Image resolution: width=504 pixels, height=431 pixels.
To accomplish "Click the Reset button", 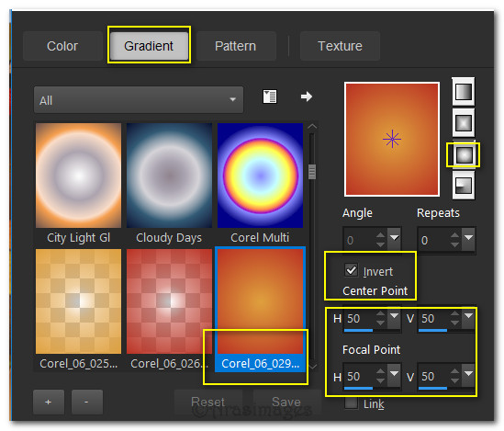I will [x=207, y=402].
